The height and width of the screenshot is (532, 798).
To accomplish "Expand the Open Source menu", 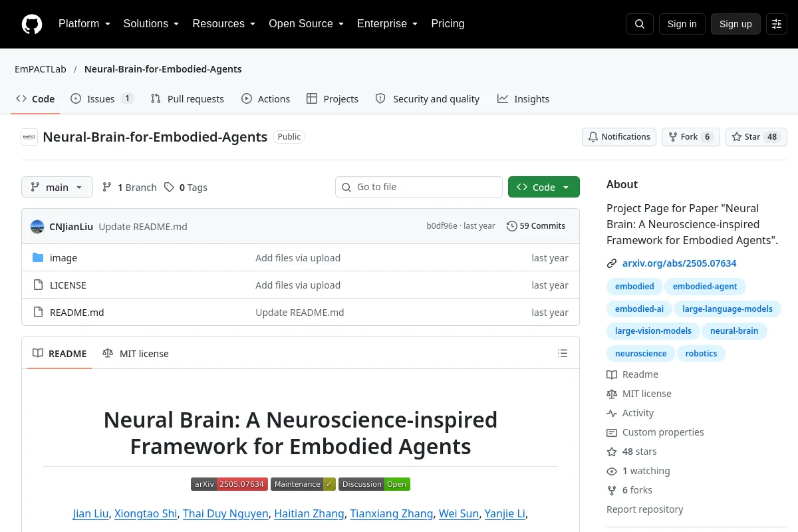I will tap(306, 24).
